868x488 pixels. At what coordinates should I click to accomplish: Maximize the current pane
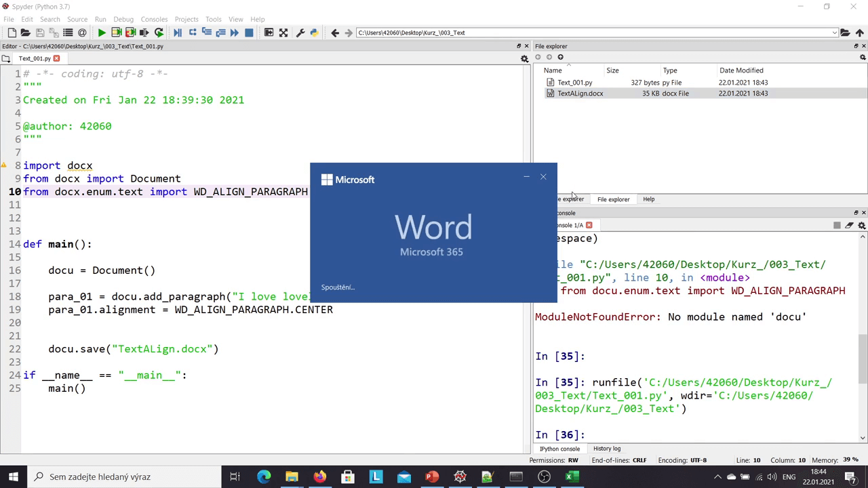point(269,33)
